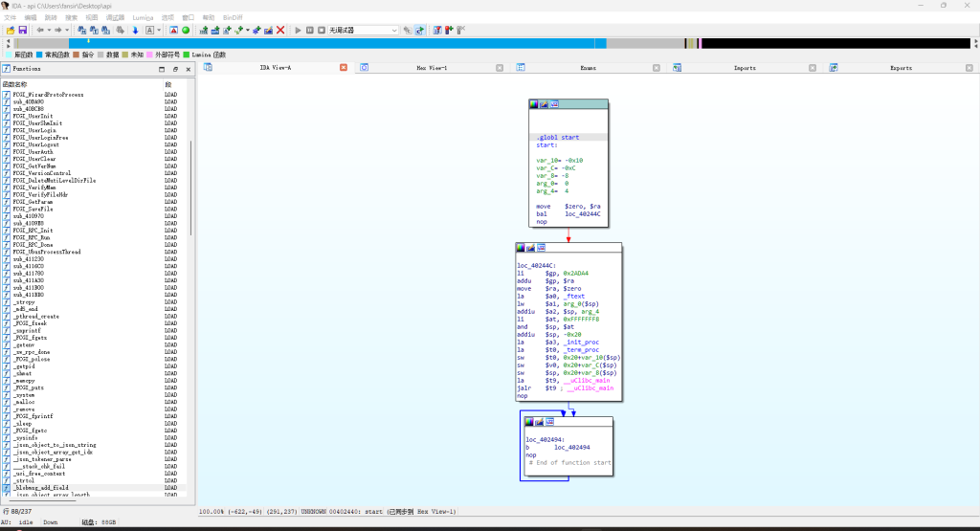This screenshot has width=980, height=531.
Task: Click the color-palette icon in the start node header
Action: [x=534, y=104]
